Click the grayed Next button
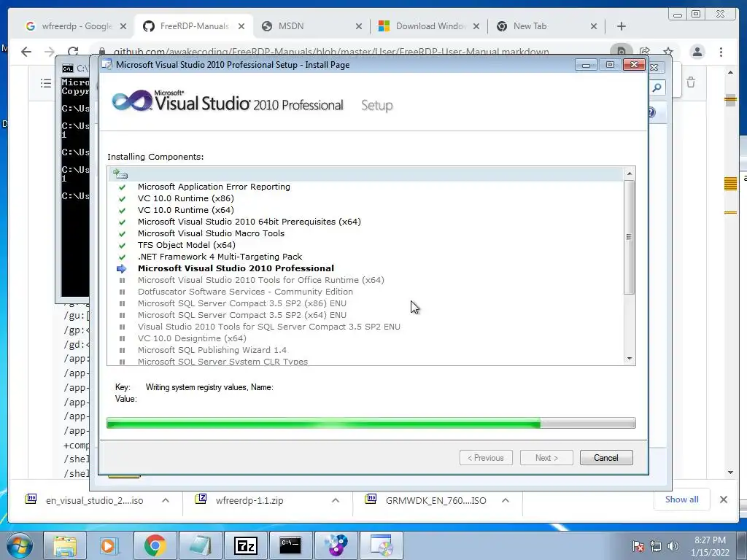This screenshot has height=560, width=747. (x=546, y=458)
